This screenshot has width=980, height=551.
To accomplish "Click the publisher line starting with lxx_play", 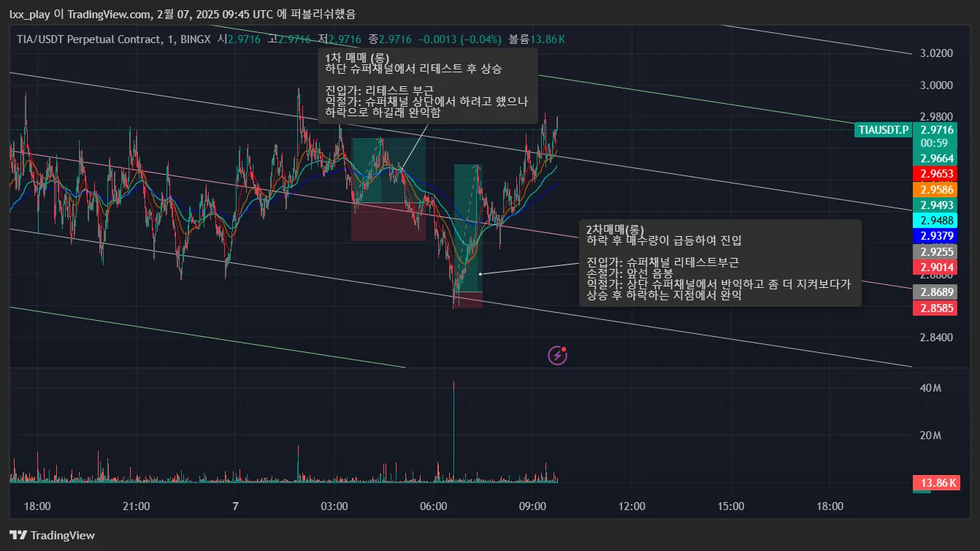I will (183, 14).
